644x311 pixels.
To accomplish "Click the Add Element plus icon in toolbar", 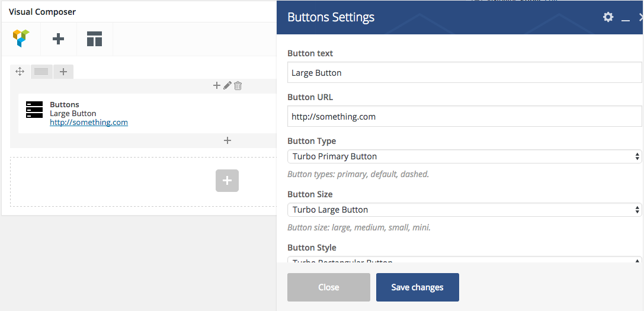I will point(58,39).
